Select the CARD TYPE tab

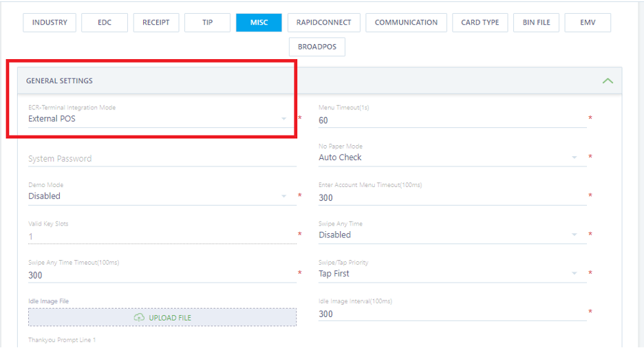tap(480, 22)
